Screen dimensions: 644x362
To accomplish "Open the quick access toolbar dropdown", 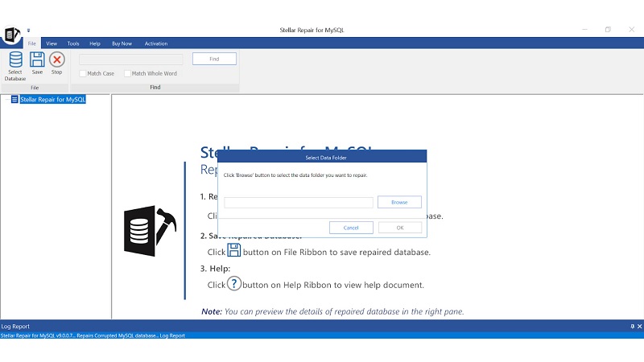I will [28, 30].
